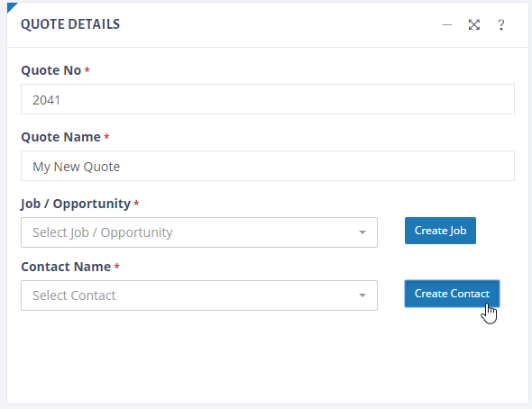Open the Select Job / Opportunity dropdown
Image resolution: width=532 pixels, height=409 pixels.
pos(199,232)
